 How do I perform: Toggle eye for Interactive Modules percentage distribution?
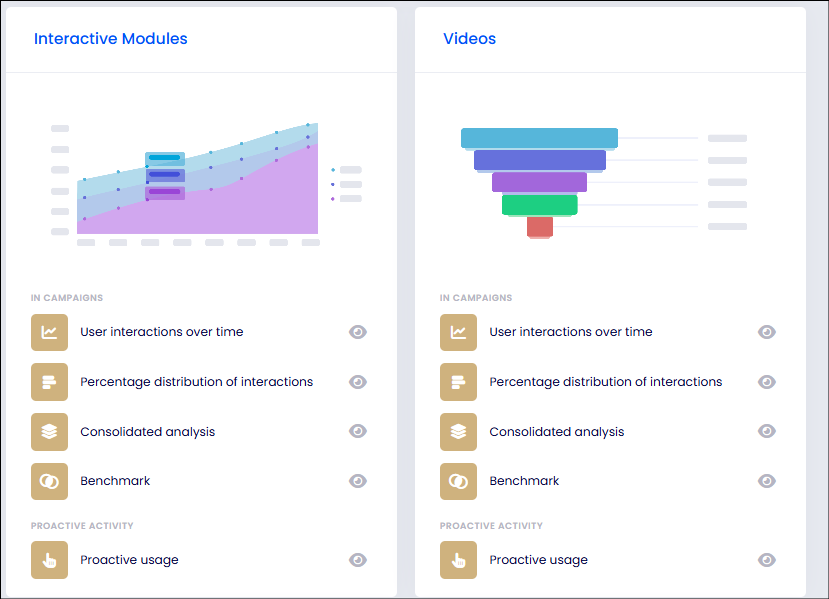358,382
